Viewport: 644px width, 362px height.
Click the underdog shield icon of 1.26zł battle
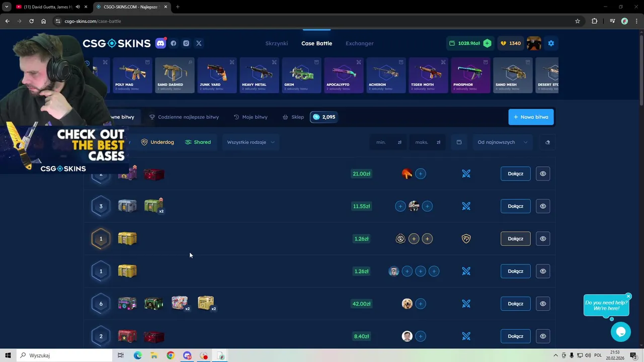466,239
